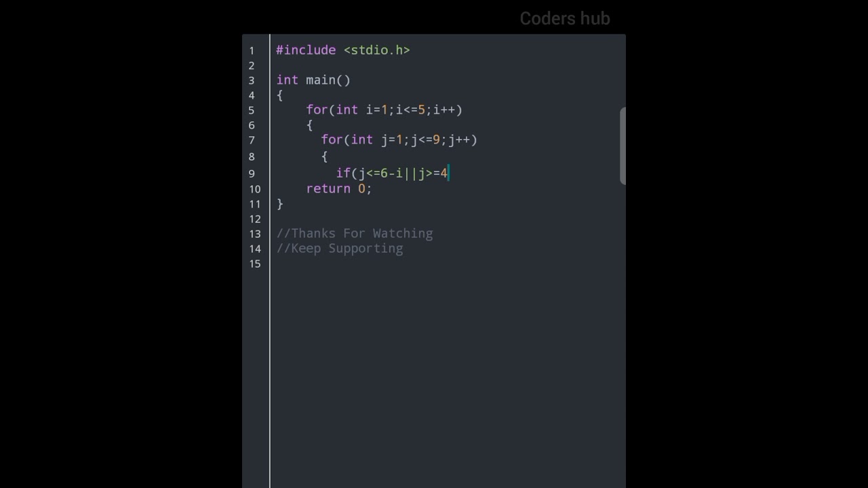Click the closing brace on line 11

279,203
